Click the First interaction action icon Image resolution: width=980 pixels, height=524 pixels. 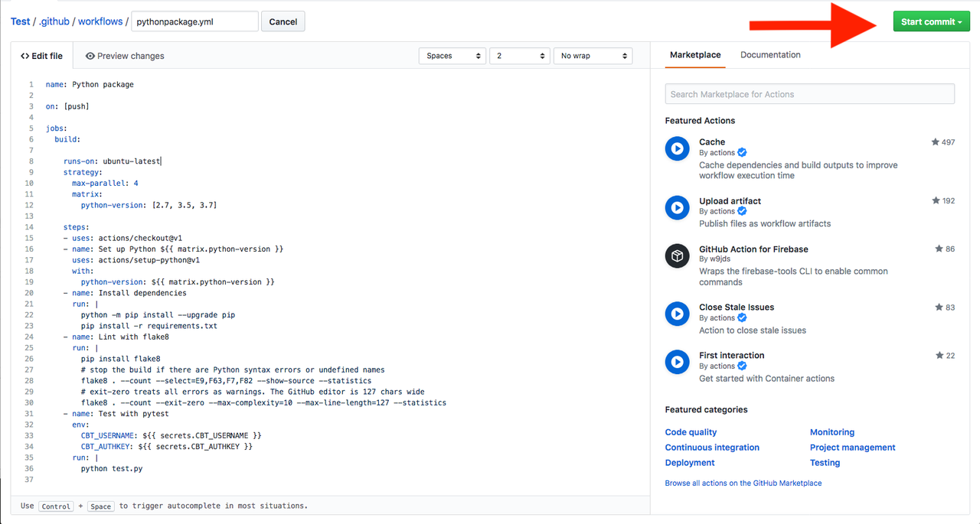click(678, 362)
